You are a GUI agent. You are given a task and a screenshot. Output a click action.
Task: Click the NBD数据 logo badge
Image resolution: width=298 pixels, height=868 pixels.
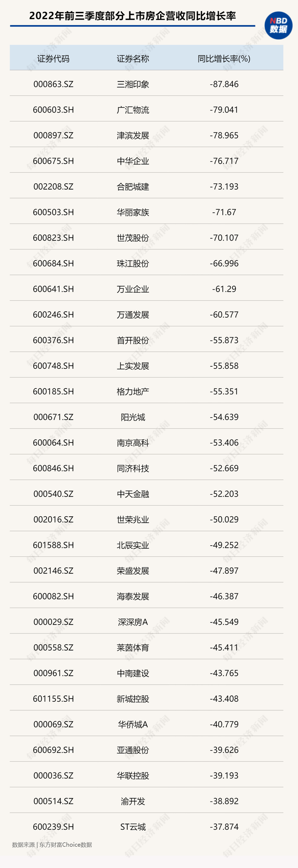pos(278,26)
